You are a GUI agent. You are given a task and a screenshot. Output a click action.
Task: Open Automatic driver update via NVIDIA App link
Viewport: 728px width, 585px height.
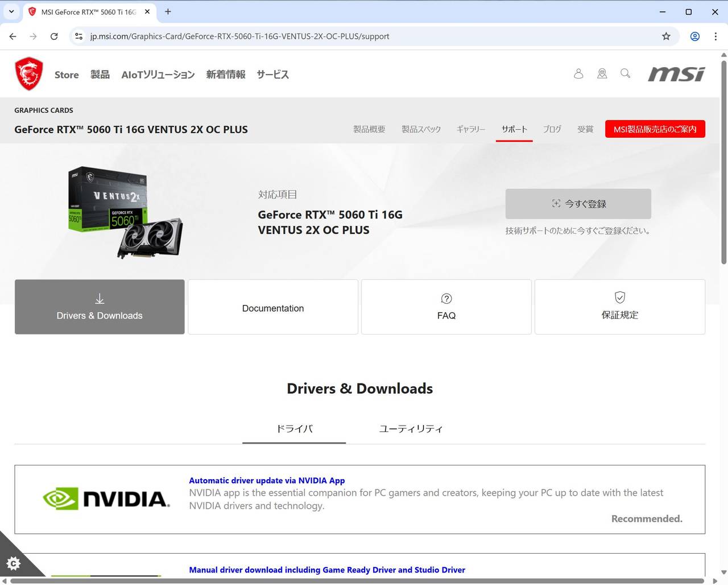(267, 480)
